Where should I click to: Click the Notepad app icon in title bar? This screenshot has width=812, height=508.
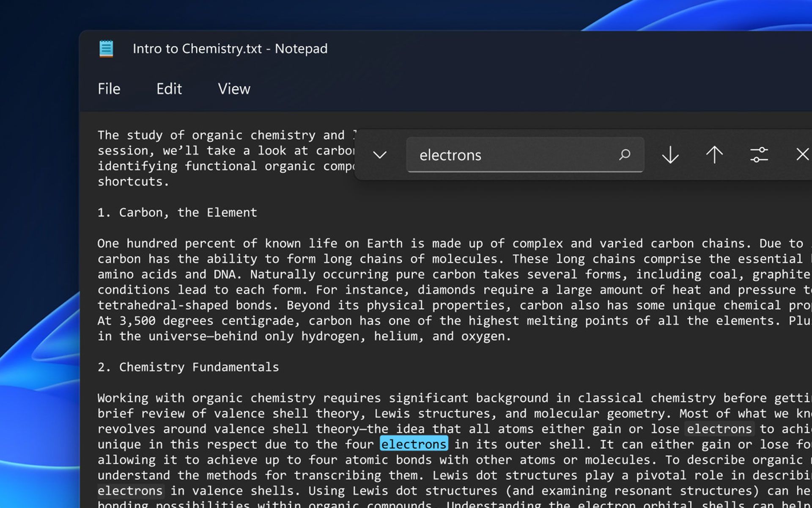point(106,49)
